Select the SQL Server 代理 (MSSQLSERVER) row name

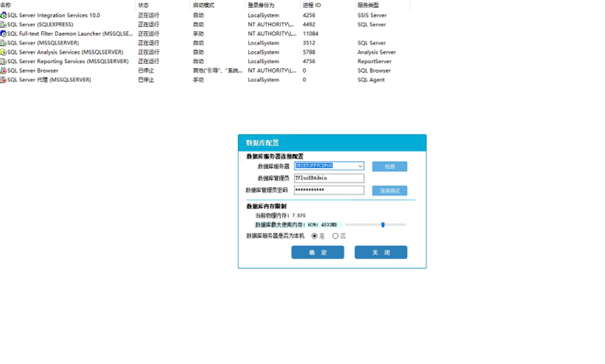(49, 80)
